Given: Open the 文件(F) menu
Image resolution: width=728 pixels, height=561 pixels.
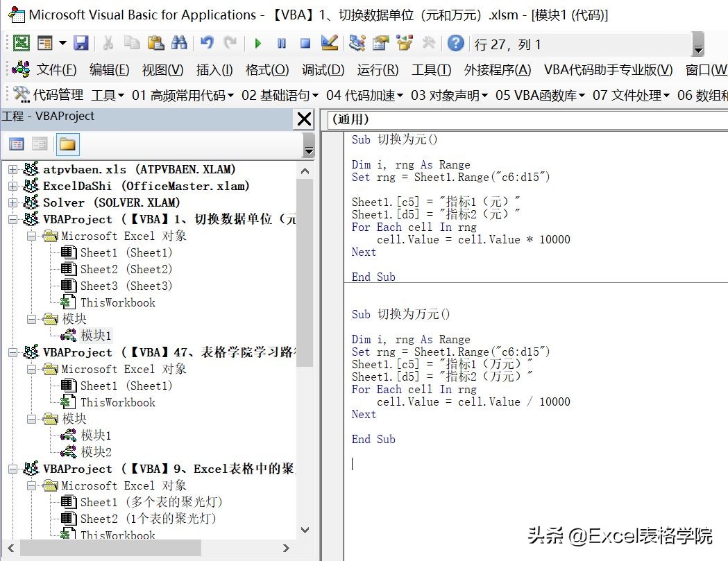Looking at the screenshot, I should point(56,69).
